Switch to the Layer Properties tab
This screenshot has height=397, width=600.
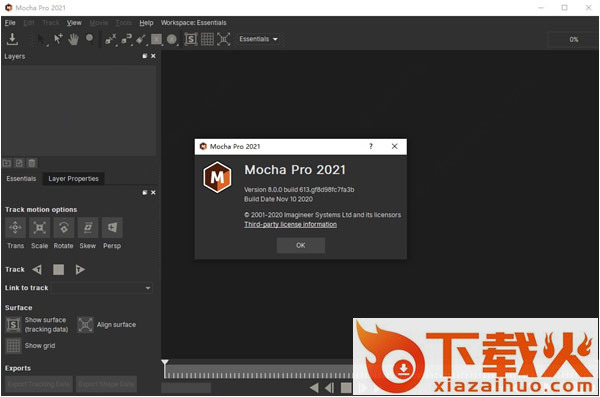coord(73,179)
